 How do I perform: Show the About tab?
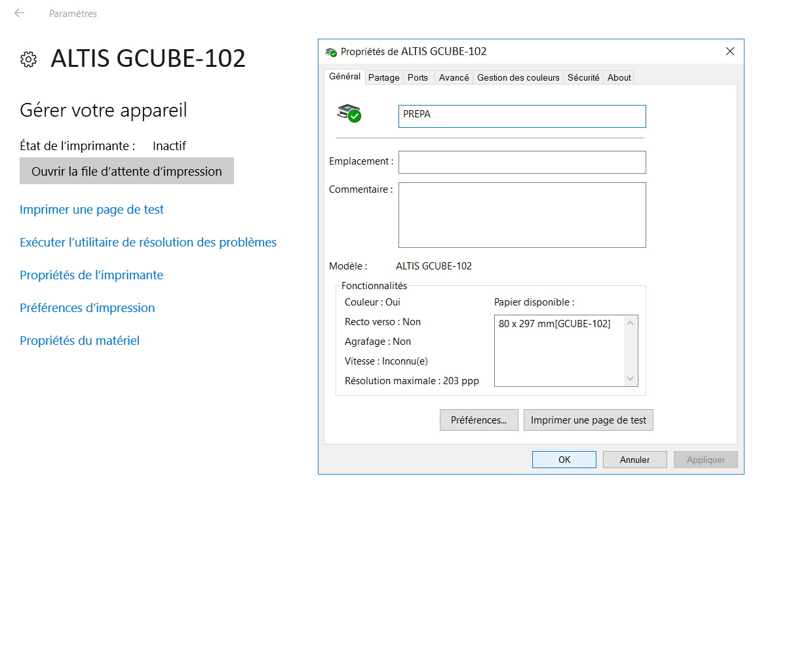(619, 77)
